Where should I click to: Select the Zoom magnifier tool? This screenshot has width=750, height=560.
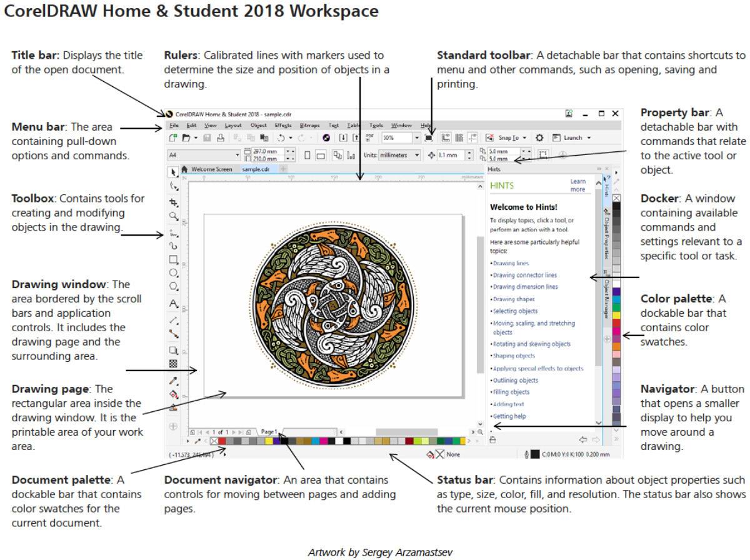click(174, 217)
